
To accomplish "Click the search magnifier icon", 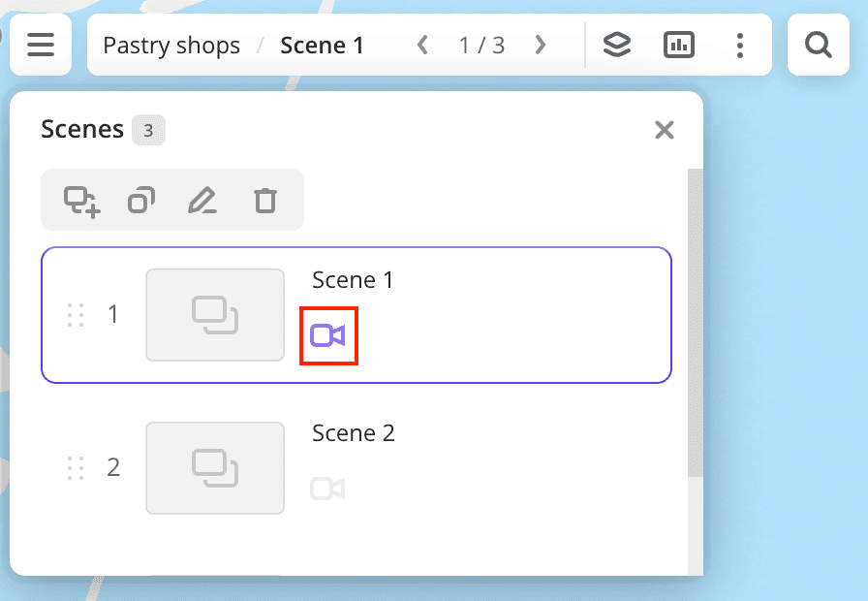I will pos(819,45).
